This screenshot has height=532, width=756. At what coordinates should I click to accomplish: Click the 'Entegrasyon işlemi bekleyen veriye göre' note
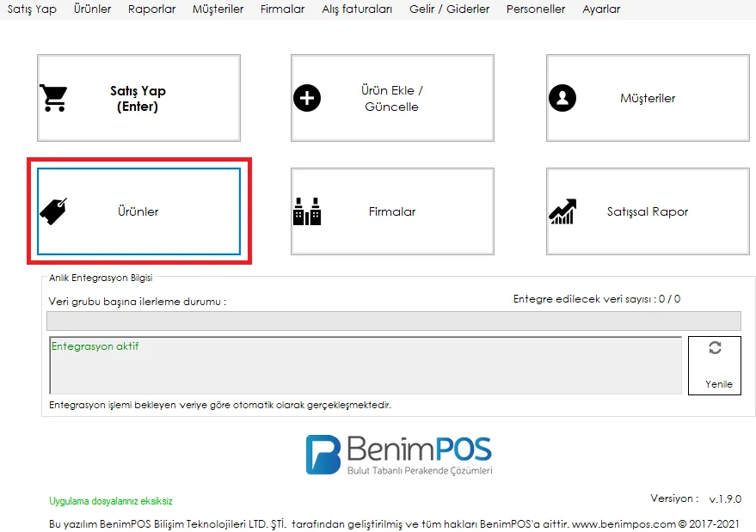(x=220, y=405)
